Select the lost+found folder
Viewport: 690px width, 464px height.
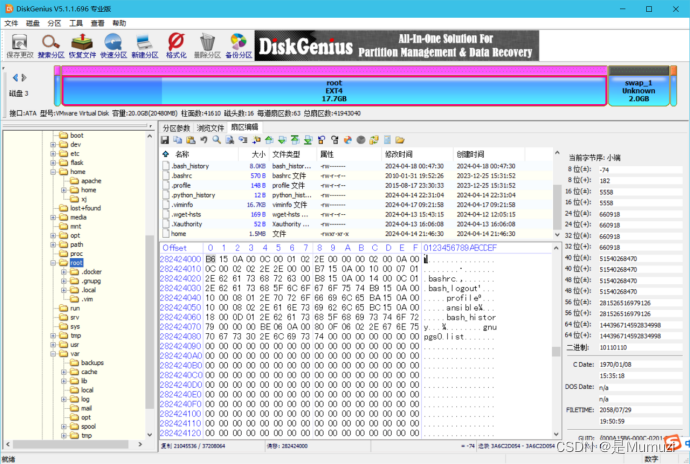[85, 208]
